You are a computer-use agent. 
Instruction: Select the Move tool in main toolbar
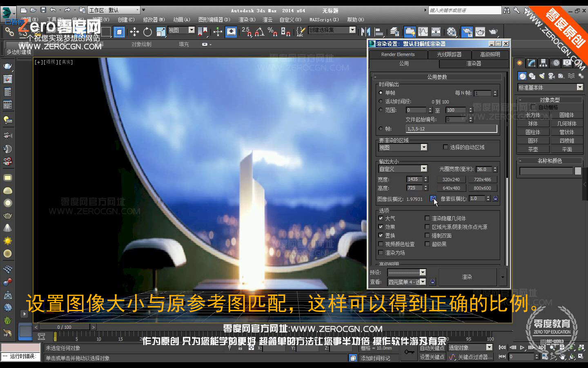[x=134, y=31]
